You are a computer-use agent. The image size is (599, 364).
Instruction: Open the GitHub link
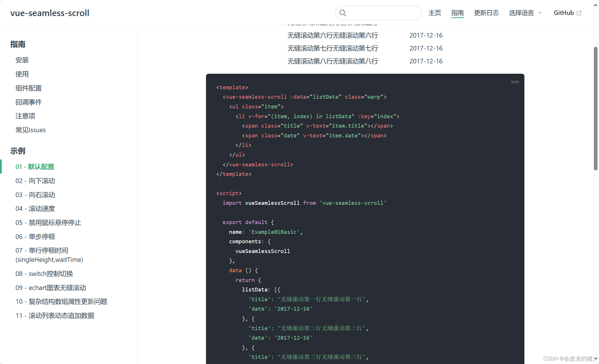pyautogui.click(x=563, y=13)
